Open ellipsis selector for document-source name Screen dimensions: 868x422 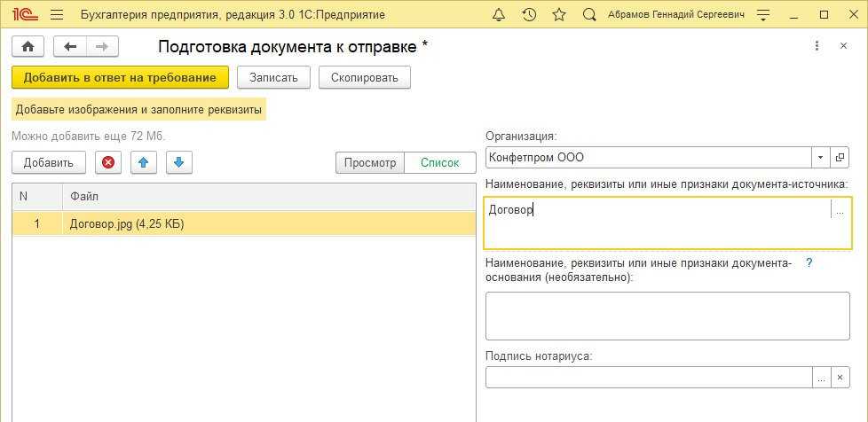coord(840,210)
